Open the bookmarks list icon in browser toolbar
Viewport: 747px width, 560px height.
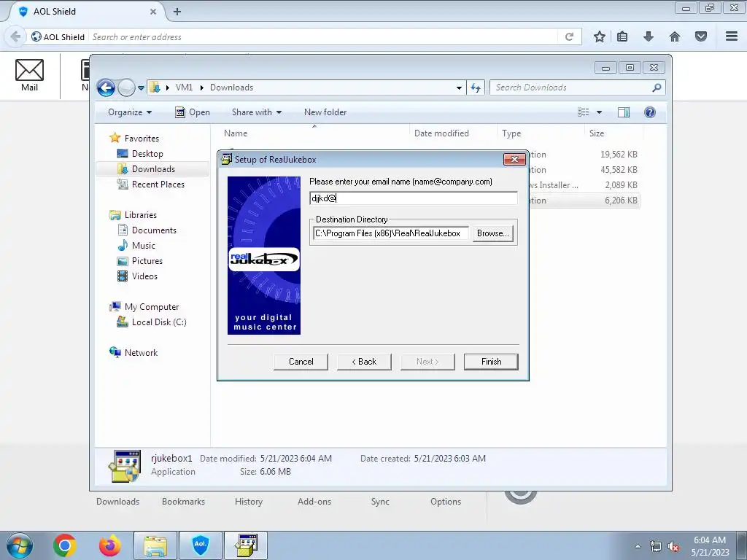(622, 36)
